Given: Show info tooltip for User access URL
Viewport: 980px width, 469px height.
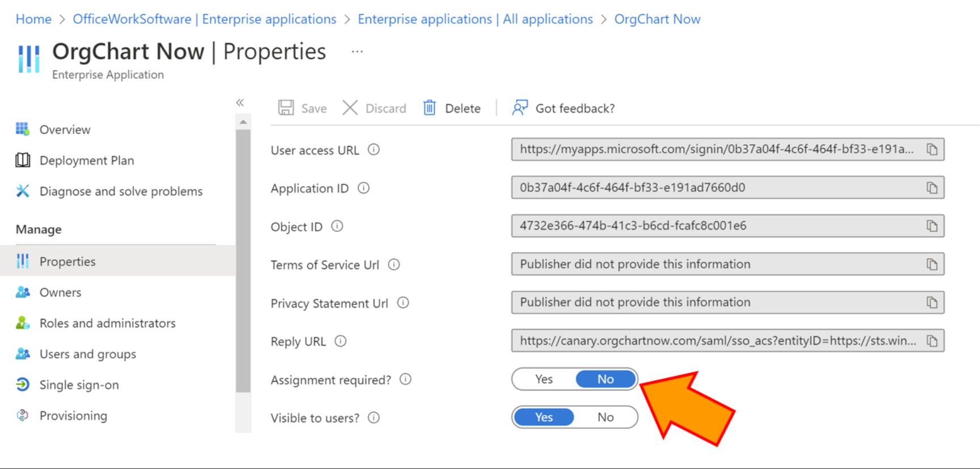Looking at the screenshot, I should pos(373,150).
